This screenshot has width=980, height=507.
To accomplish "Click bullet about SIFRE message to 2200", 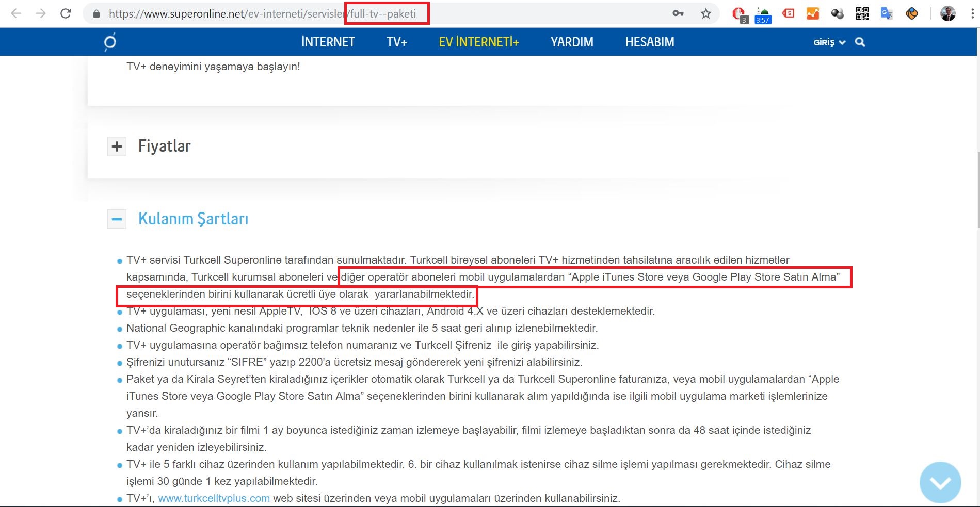I will pyautogui.click(x=354, y=362).
